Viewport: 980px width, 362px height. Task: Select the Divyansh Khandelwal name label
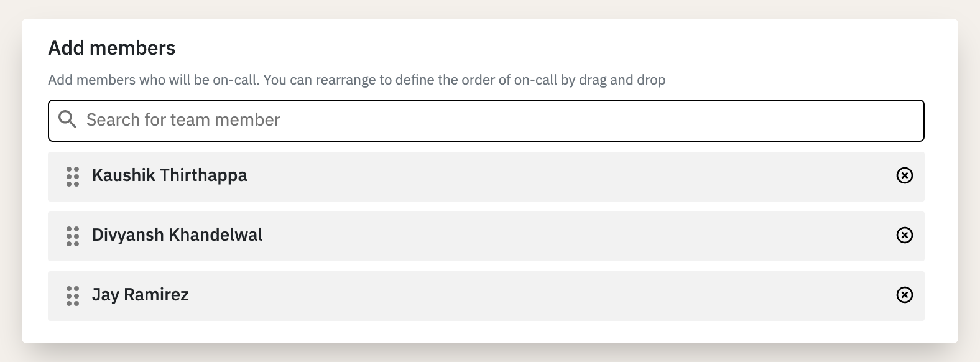(x=177, y=235)
